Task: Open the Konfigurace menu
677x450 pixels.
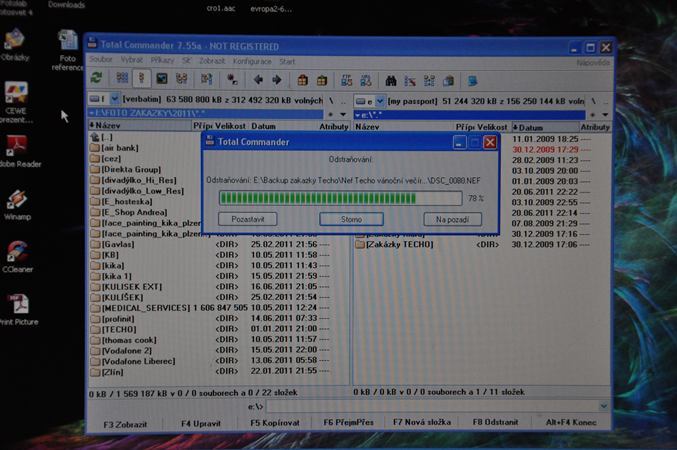Action: point(252,61)
